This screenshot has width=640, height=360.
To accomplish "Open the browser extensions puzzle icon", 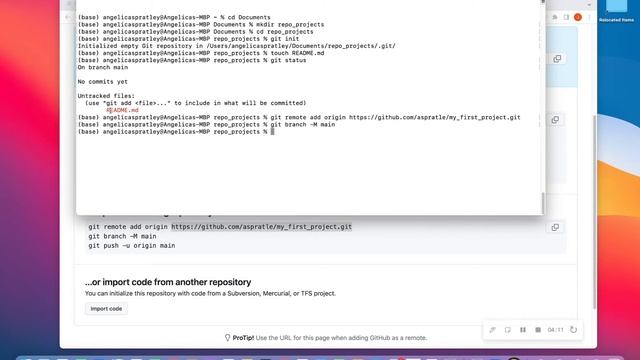I will coord(555,17).
